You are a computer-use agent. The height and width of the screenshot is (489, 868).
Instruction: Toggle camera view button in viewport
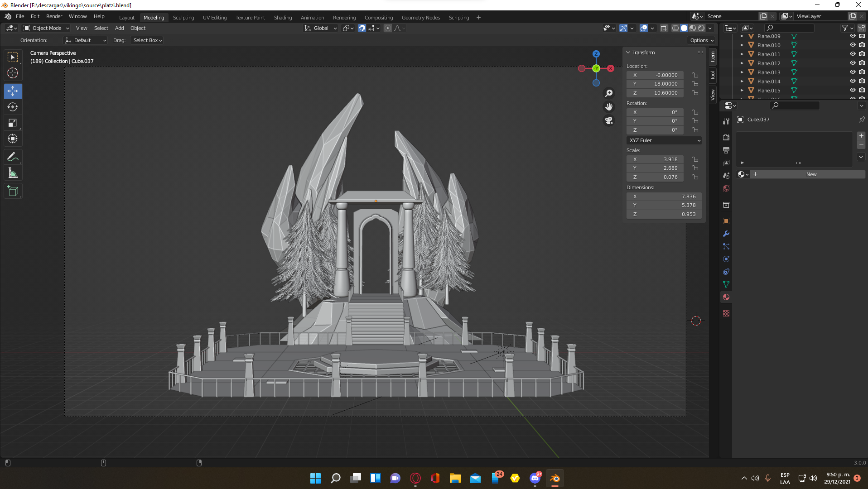[x=609, y=120]
